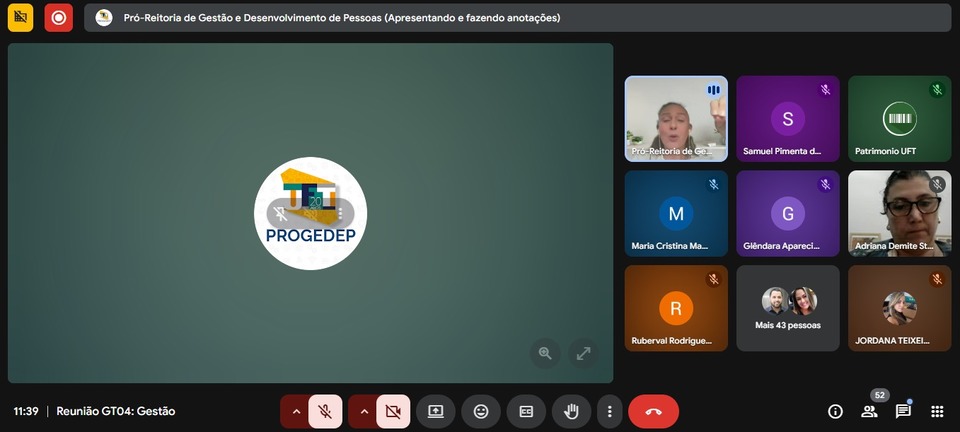Expand the presentation to full screen

(x=583, y=353)
